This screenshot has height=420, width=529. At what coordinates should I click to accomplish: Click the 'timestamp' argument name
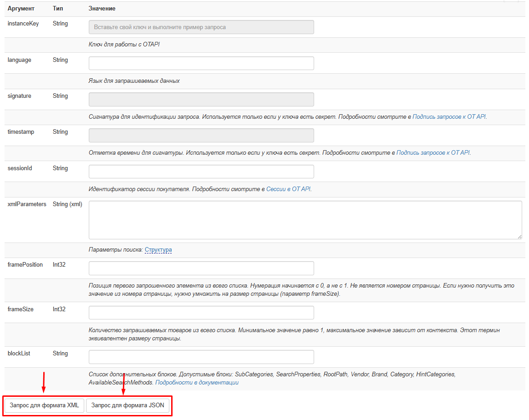pyautogui.click(x=21, y=132)
